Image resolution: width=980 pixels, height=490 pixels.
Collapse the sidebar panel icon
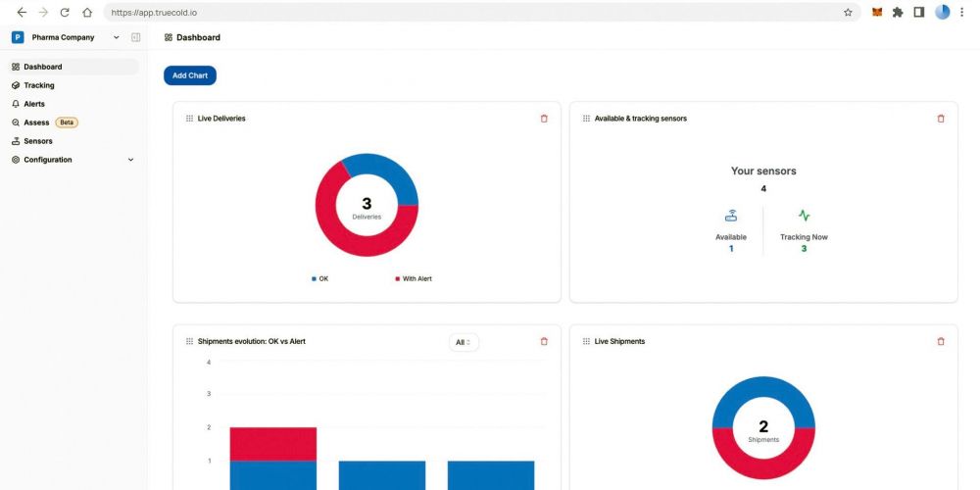point(135,37)
